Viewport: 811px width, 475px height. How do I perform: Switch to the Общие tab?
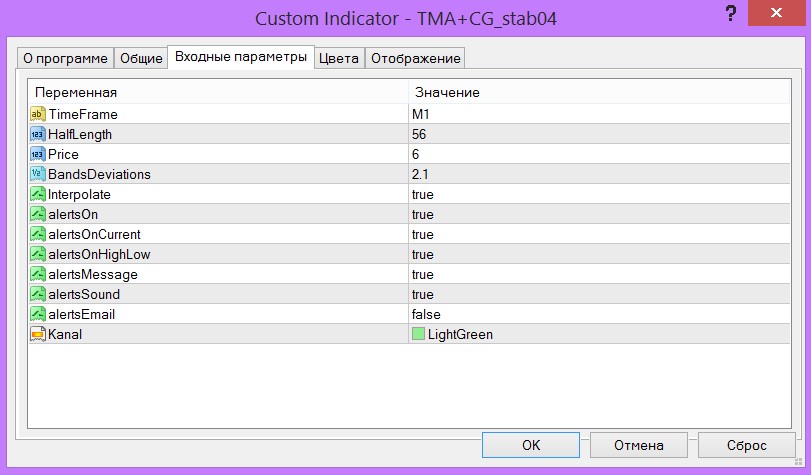141,58
